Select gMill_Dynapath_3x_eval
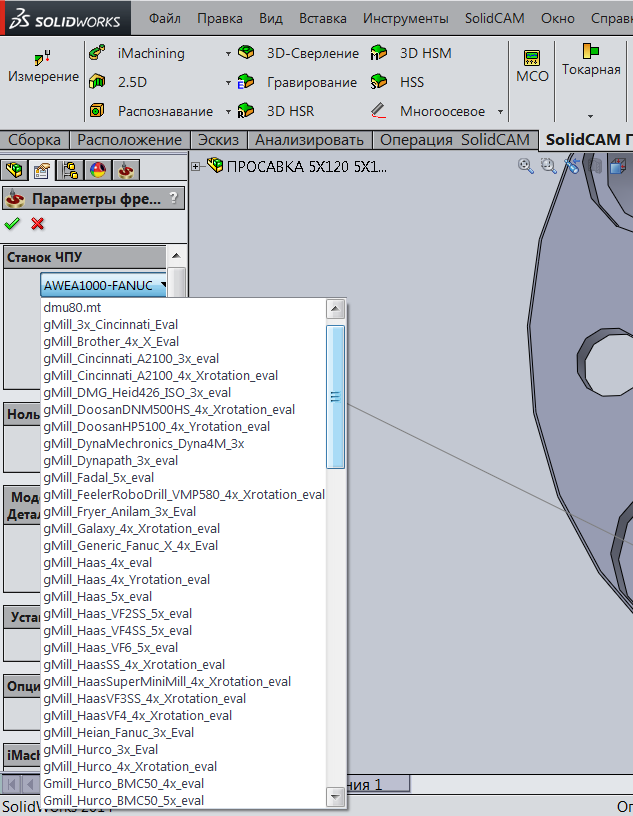Viewport: 633px width, 816px height. [x=183, y=461]
